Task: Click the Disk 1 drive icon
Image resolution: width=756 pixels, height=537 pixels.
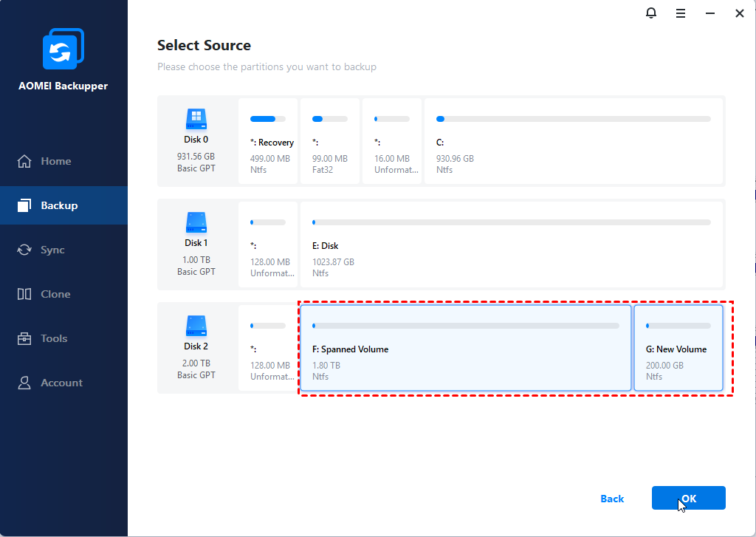Action: click(196, 221)
